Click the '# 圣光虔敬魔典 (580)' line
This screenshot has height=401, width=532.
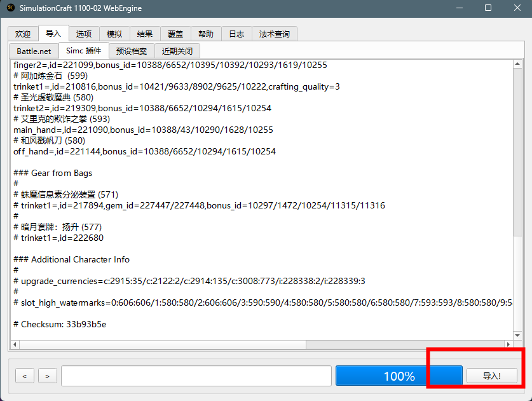53,97
